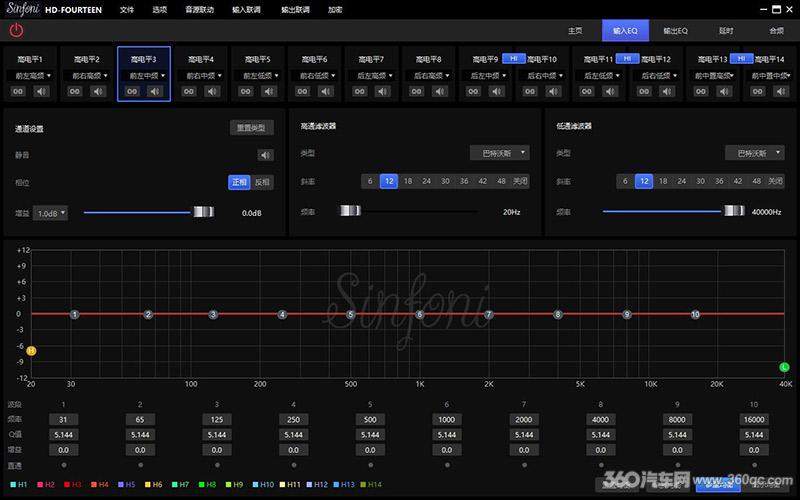The height and width of the screenshot is (500, 800).
Task: Mute the 高电平8 channel speaker icon
Action: tap(440, 92)
